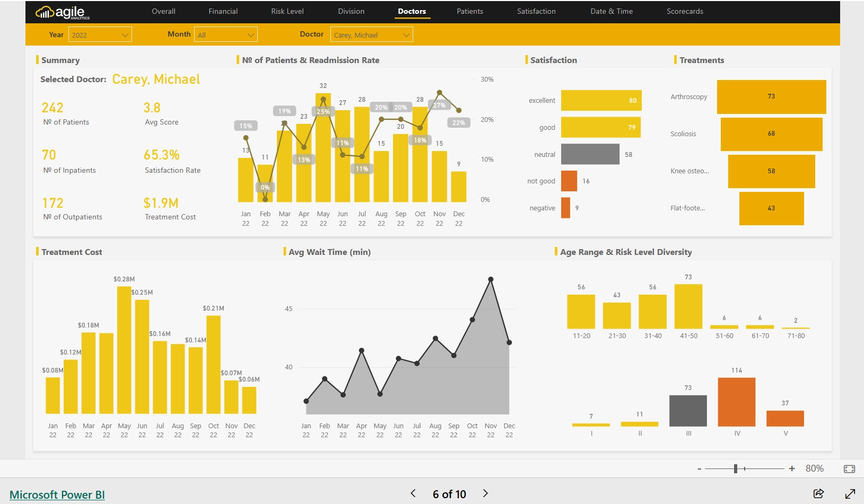864x504 pixels.
Task: Open the Date & Time tab
Action: pyautogui.click(x=612, y=11)
